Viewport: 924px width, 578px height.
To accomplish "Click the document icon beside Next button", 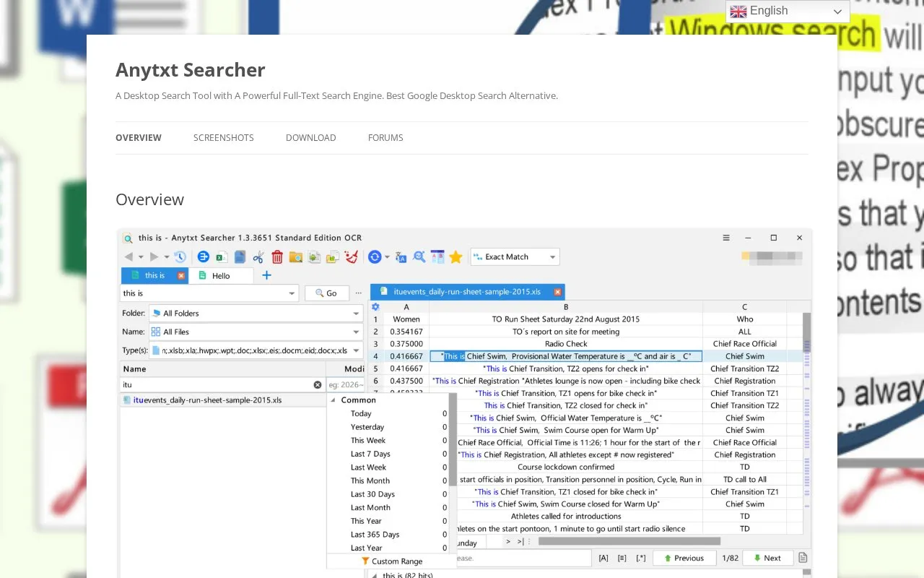I will 803,558.
